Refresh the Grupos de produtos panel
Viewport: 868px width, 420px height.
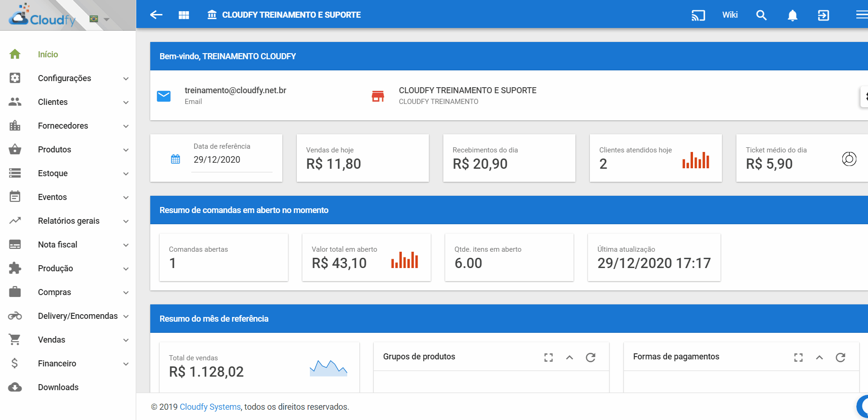coord(590,358)
